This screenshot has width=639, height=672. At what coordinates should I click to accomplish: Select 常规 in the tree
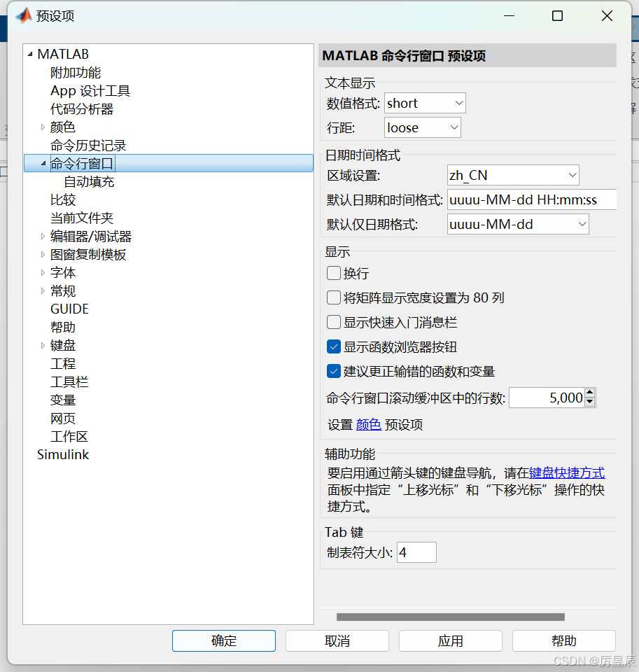click(x=63, y=291)
